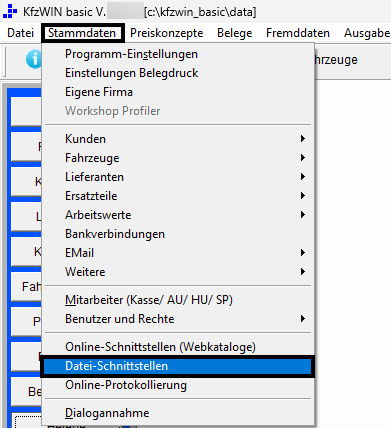Expand the EMail submenu

point(178,253)
